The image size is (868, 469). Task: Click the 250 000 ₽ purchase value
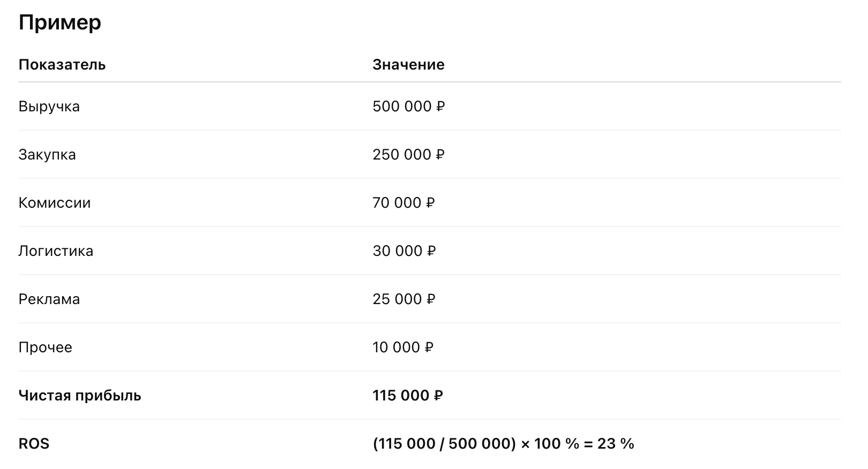pyautogui.click(x=408, y=155)
